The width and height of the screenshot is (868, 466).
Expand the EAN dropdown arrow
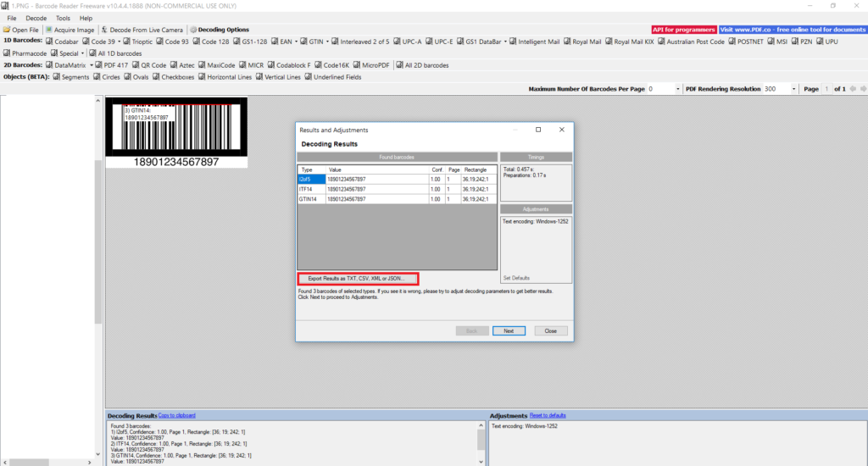point(296,42)
